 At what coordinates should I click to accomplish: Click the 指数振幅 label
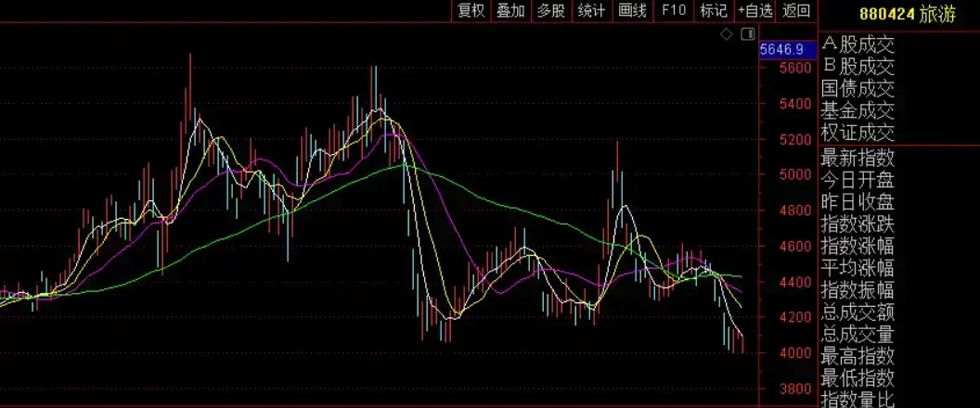coord(857,290)
